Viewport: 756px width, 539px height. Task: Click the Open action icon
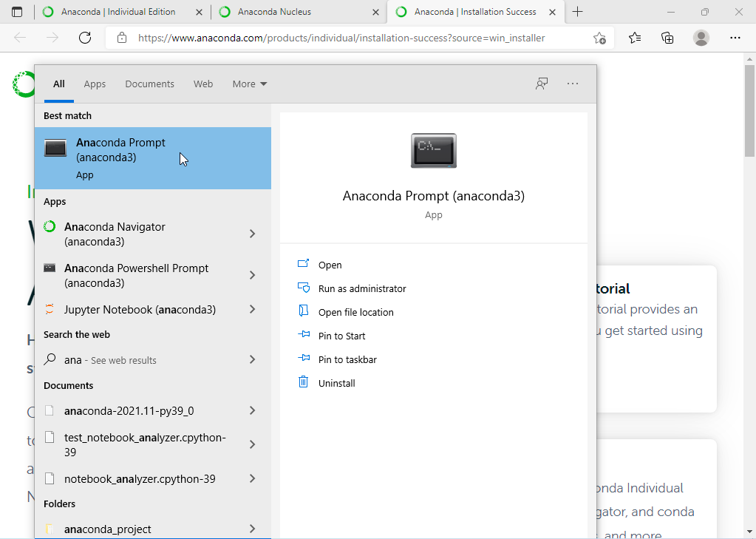tap(303, 264)
